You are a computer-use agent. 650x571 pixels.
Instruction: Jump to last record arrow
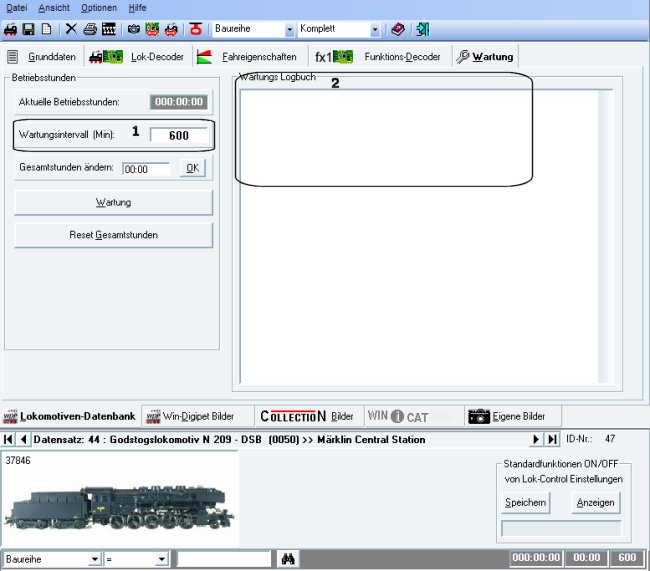click(x=552, y=439)
